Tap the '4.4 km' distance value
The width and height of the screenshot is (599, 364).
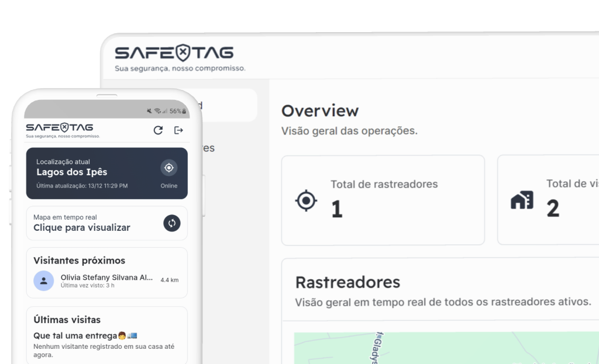coord(170,280)
